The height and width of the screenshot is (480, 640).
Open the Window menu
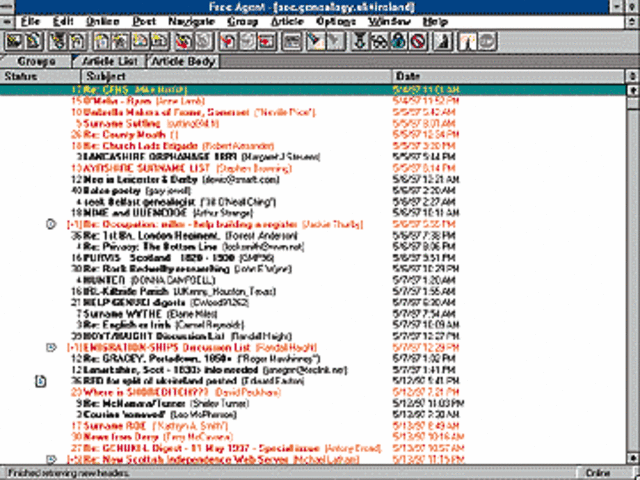coord(389,21)
